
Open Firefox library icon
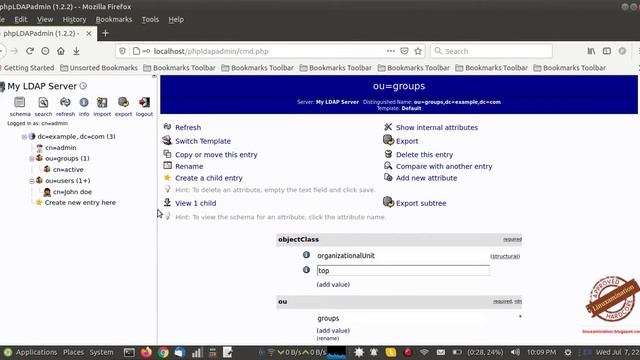(x=591, y=51)
